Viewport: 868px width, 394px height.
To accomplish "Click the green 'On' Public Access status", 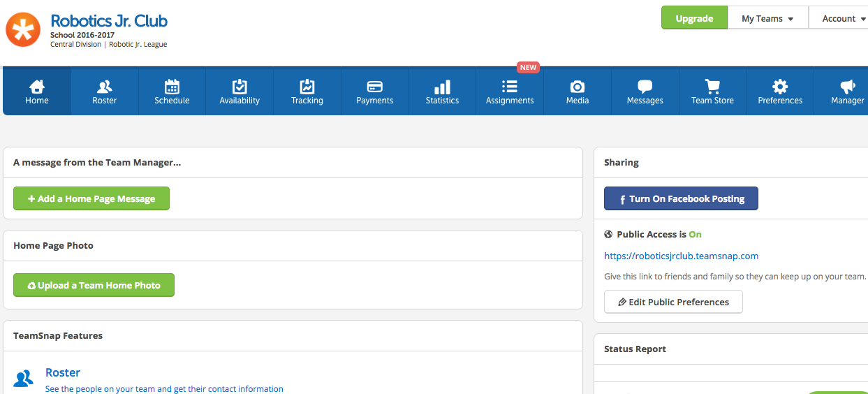I will [x=695, y=235].
